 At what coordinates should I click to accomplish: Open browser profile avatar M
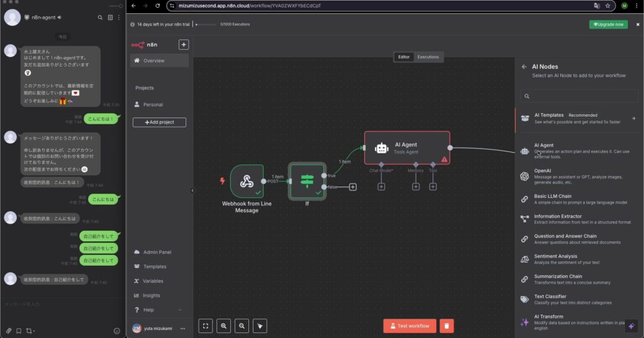tap(625, 6)
